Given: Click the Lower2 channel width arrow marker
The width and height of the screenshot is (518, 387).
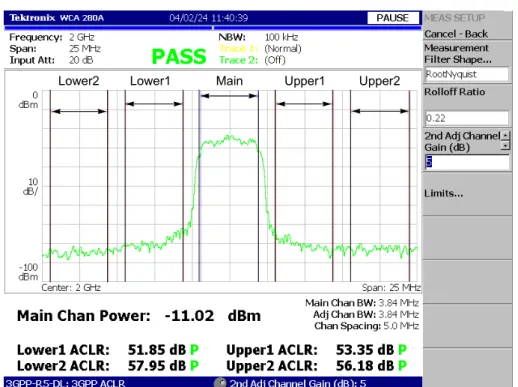Looking at the screenshot, I should click(79, 111).
